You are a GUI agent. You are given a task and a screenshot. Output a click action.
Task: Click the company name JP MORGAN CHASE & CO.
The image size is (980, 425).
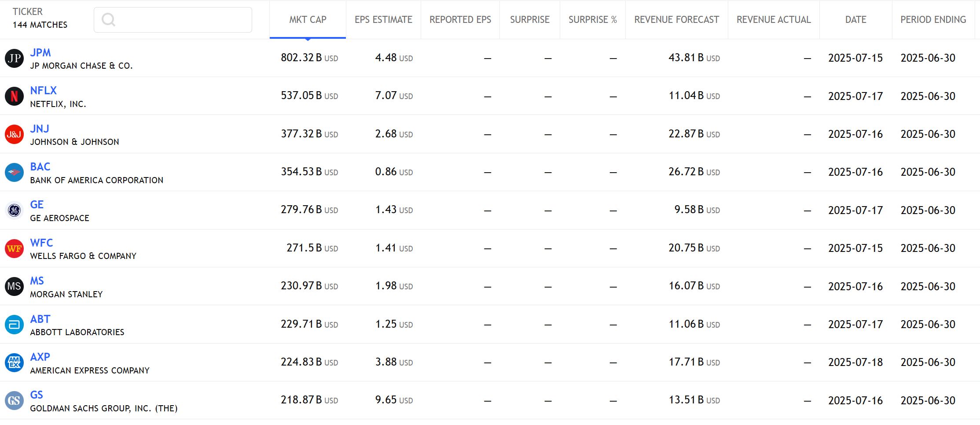click(x=81, y=66)
